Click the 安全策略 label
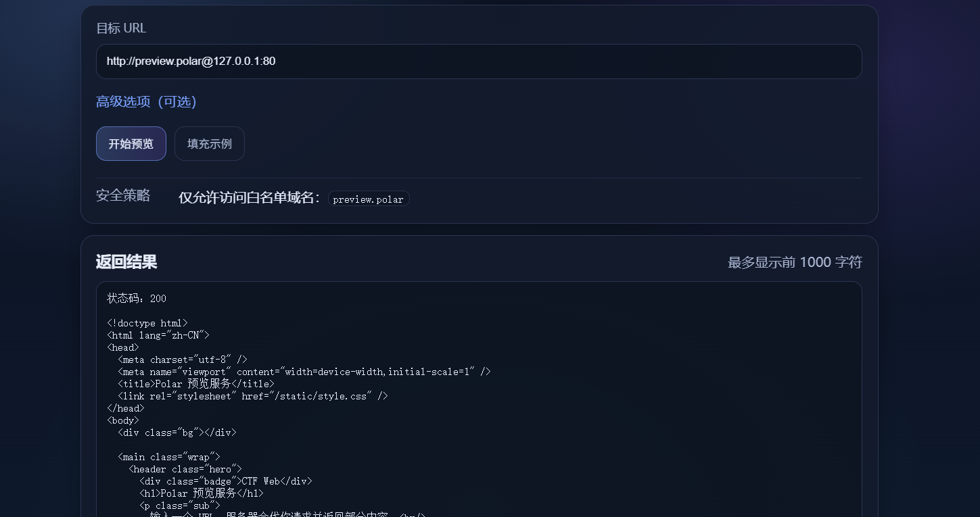980x517 pixels. [x=123, y=195]
